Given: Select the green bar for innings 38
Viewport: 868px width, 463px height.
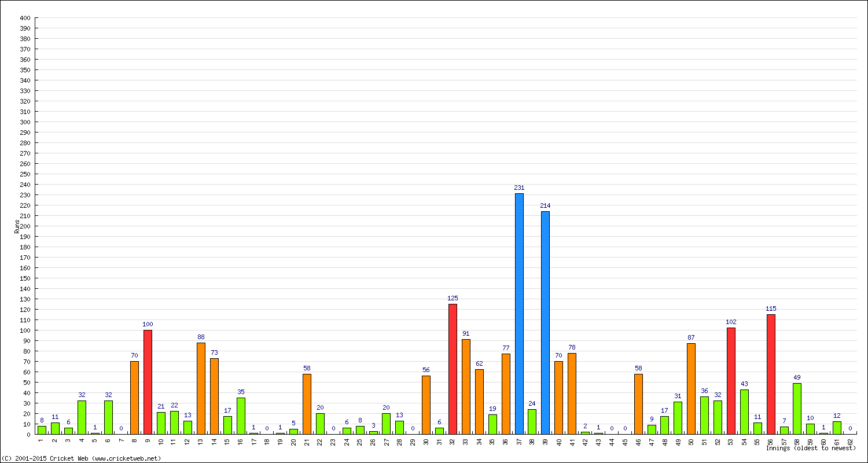Looking at the screenshot, I should (x=532, y=422).
